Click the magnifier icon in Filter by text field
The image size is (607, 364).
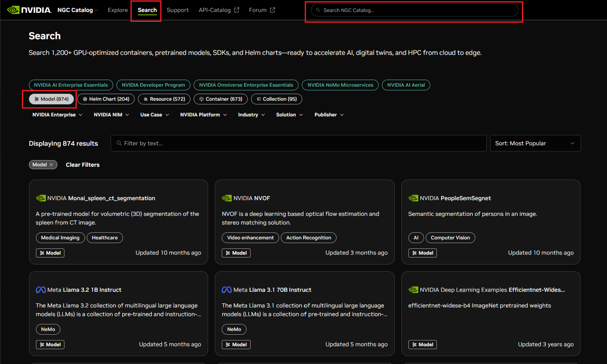[119, 143]
